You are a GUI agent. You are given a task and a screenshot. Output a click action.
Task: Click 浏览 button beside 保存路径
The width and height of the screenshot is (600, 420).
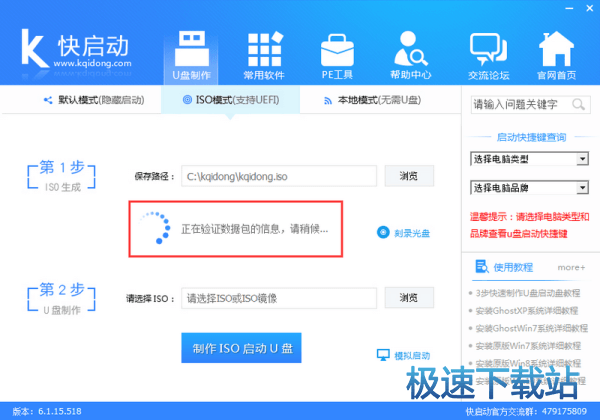pos(409,176)
